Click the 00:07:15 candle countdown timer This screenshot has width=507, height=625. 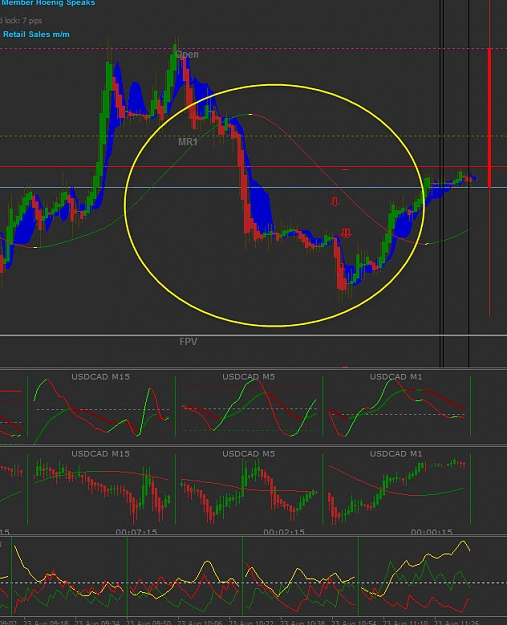pyautogui.click(x=136, y=532)
